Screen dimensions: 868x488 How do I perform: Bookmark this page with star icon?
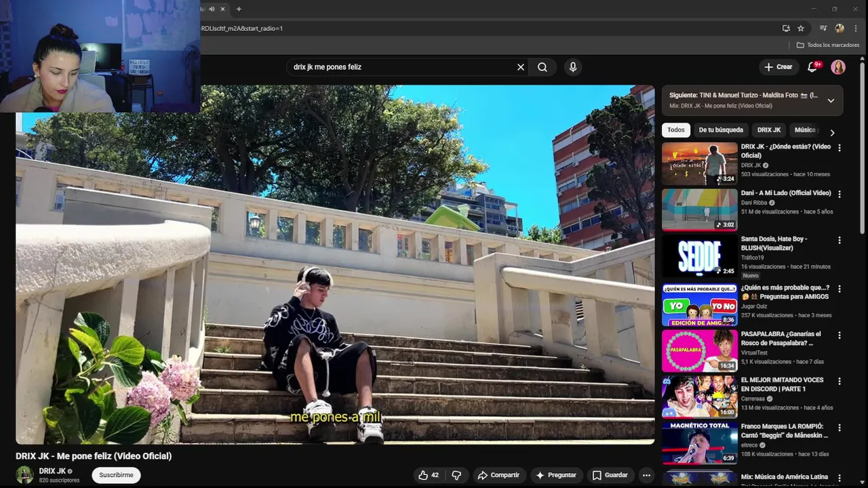click(801, 28)
